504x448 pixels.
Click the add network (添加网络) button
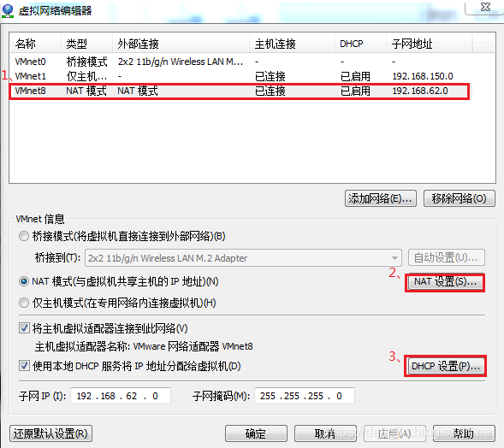381,198
